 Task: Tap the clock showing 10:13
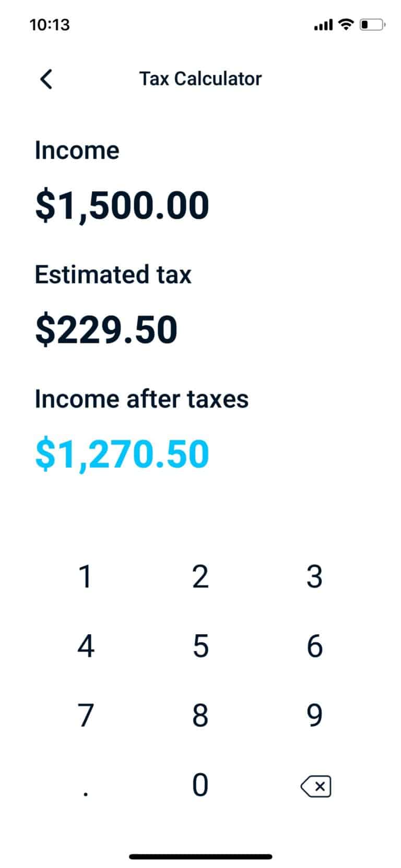pyautogui.click(x=50, y=24)
